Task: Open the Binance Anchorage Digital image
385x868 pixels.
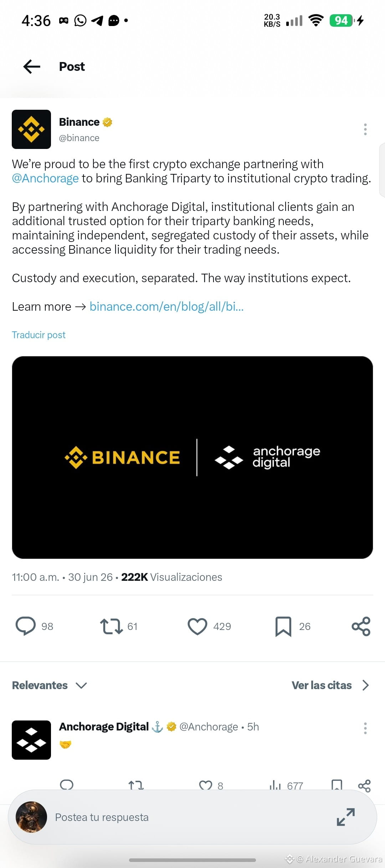Action: [x=192, y=458]
